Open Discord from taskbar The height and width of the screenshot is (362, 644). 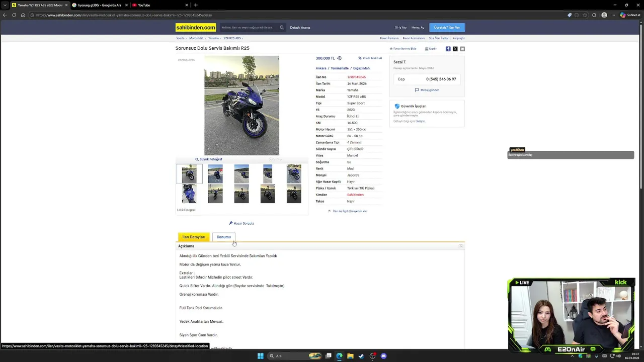pos(383,356)
